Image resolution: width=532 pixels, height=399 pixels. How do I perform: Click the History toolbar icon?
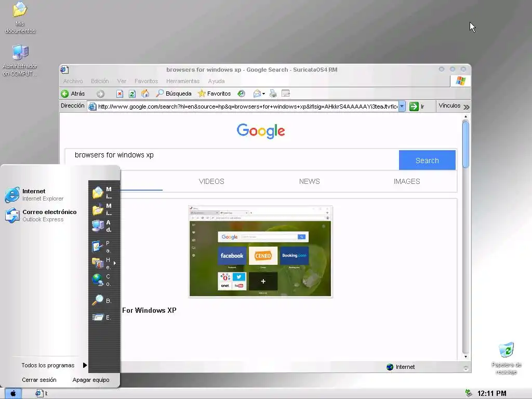coord(241,94)
